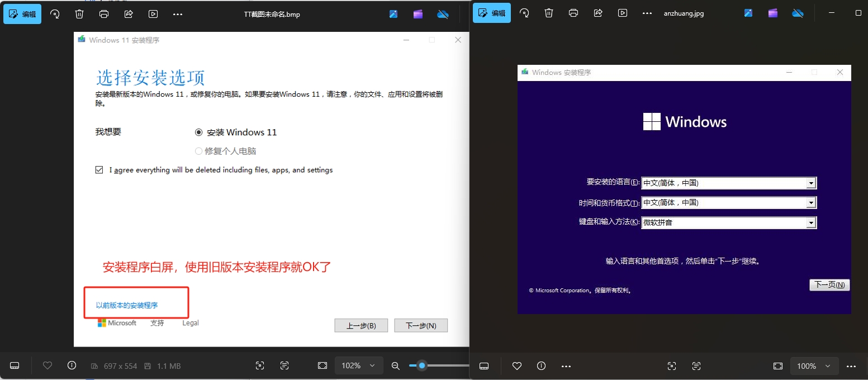Maximize the anzhuang.jpg Photos window
The height and width of the screenshot is (380, 868).
point(858,13)
